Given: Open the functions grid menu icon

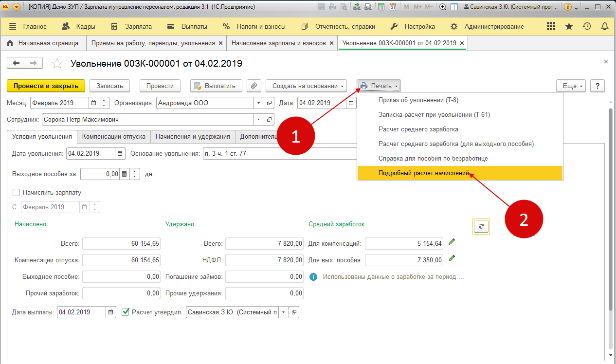Looking at the screenshot, I should tap(551, 26).
